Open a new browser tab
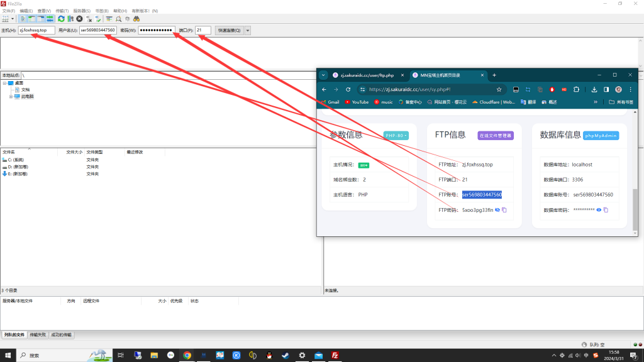Screen dimensions: 644x362 (494, 75)
